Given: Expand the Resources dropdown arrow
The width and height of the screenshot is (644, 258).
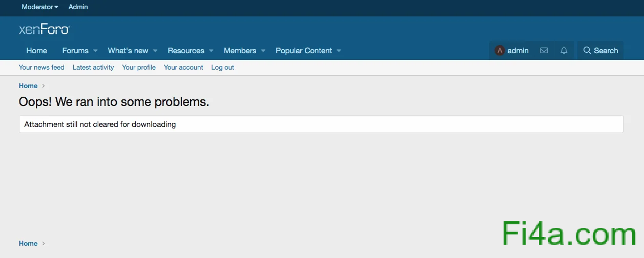Looking at the screenshot, I should tap(211, 51).
